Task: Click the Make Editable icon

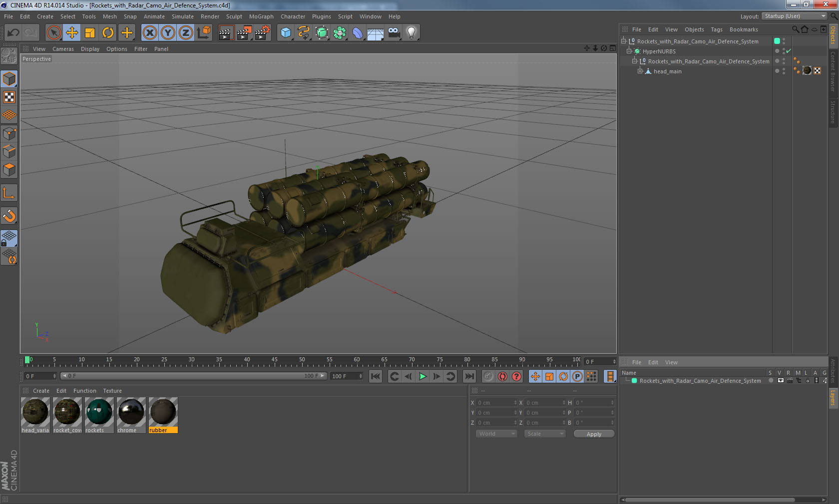Action: click(9, 55)
